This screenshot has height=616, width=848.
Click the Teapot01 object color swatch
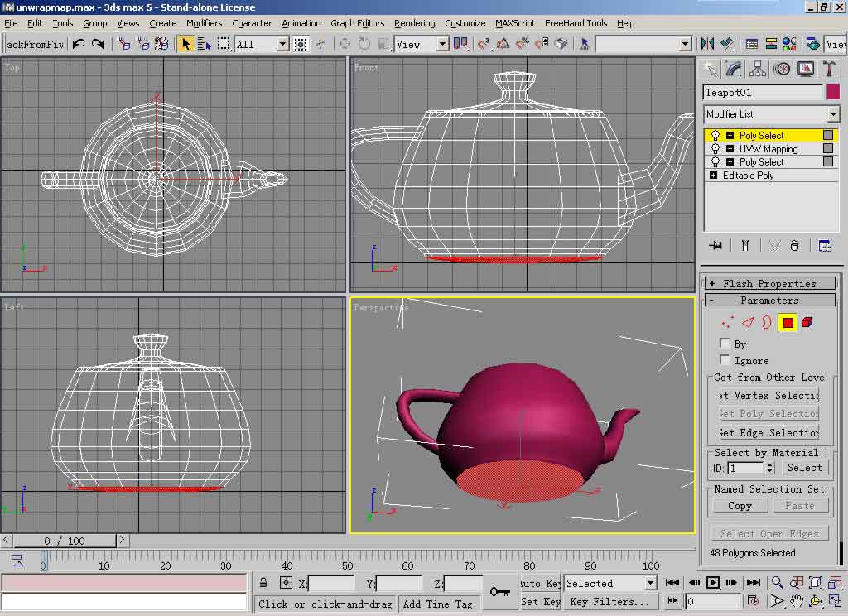coord(832,92)
